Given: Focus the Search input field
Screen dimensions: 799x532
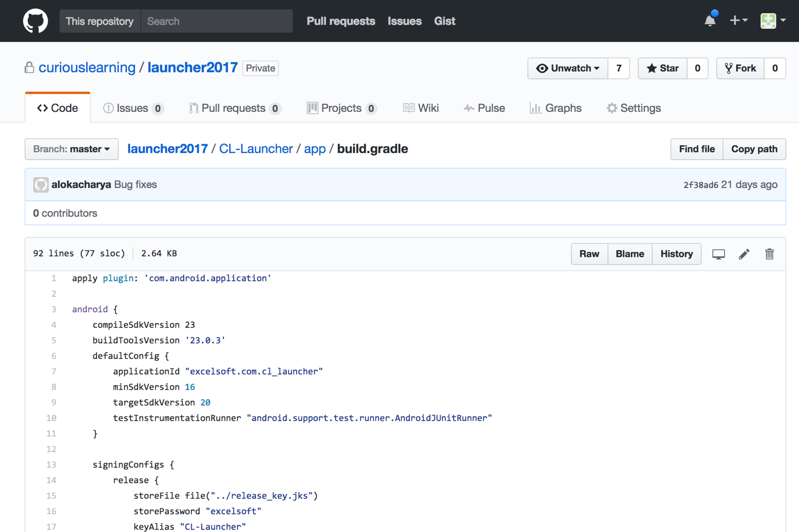Looking at the screenshot, I should (217, 21).
